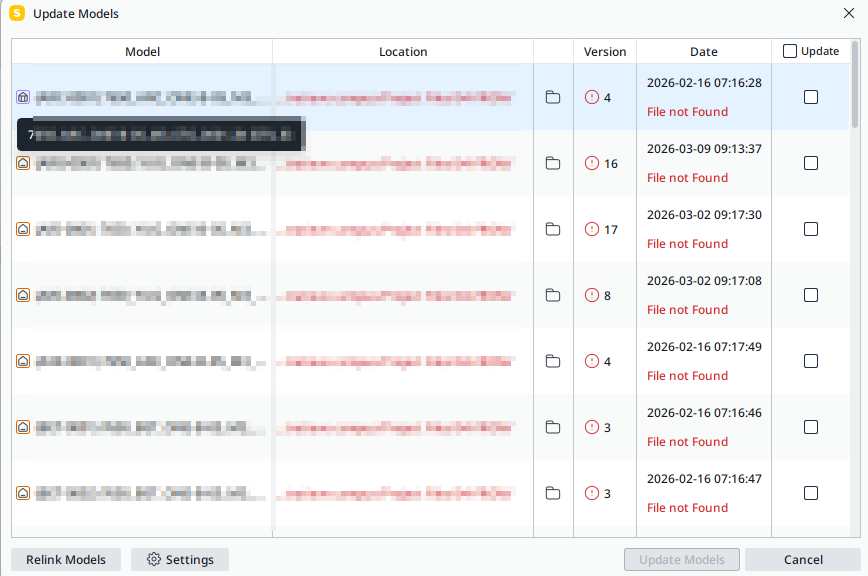Image resolution: width=868 pixels, height=576 pixels.
Task: Check update box for 2026-02-16 07:16:28 row
Action: 810,97
